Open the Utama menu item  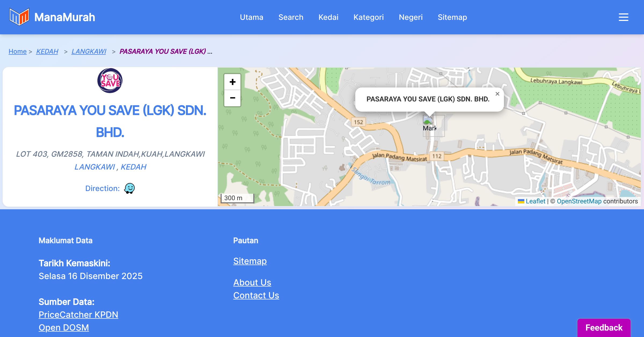(x=251, y=17)
